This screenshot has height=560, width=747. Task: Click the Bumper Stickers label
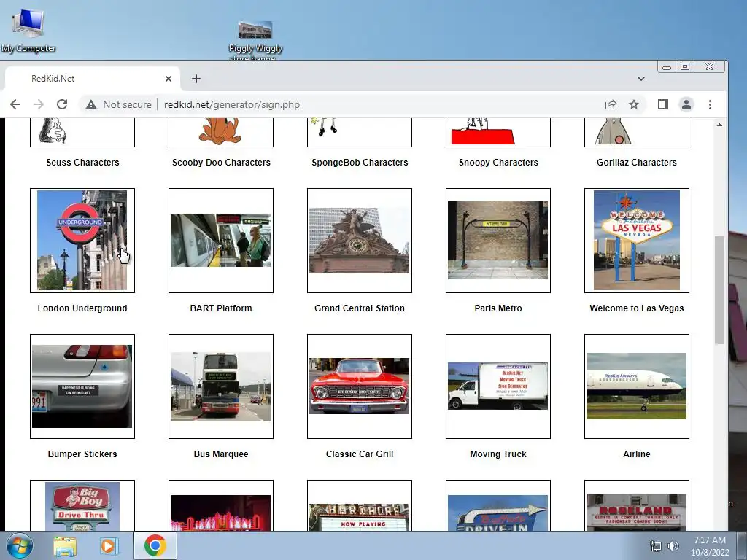coord(82,454)
